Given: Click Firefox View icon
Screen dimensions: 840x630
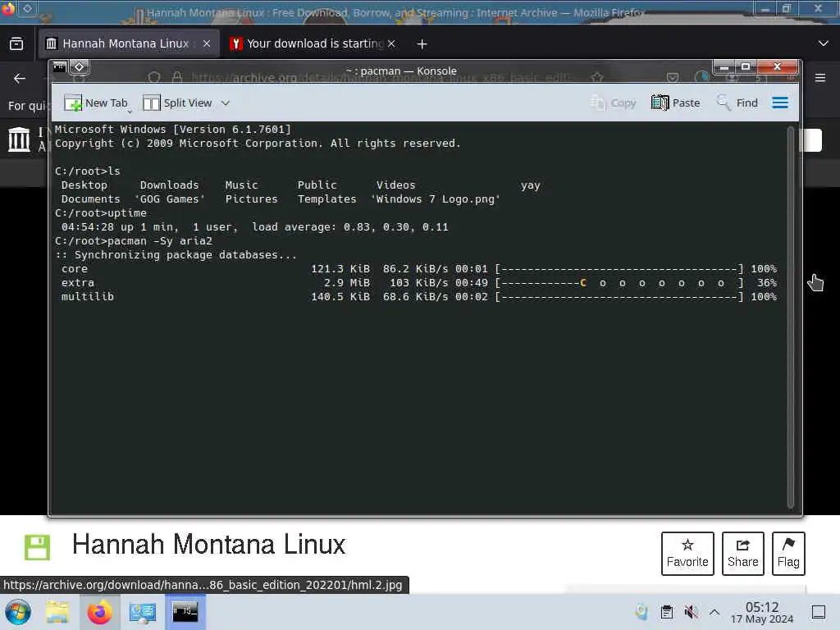Looking at the screenshot, I should click(16, 43).
